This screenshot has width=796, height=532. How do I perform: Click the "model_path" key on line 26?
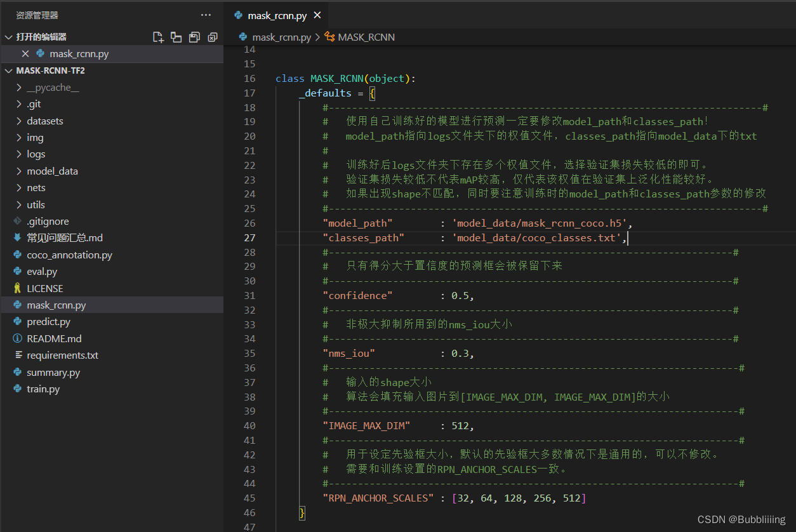(357, 223)
